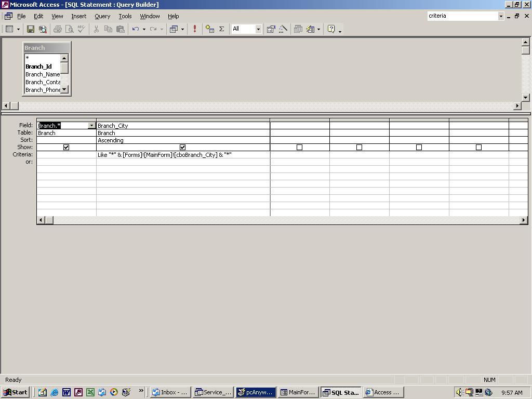Uncheck Show box for Branch_City column

click(x=182, y=147)
